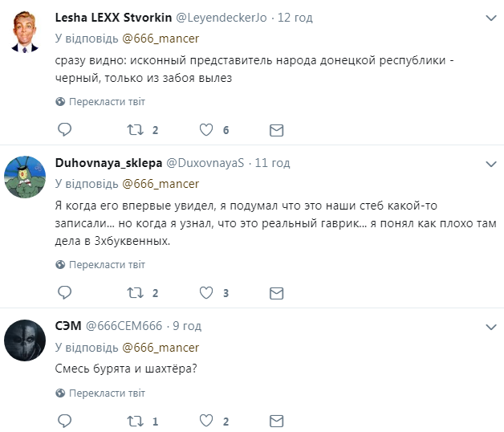Like the tweet with 6 likes

click(207, 129)
